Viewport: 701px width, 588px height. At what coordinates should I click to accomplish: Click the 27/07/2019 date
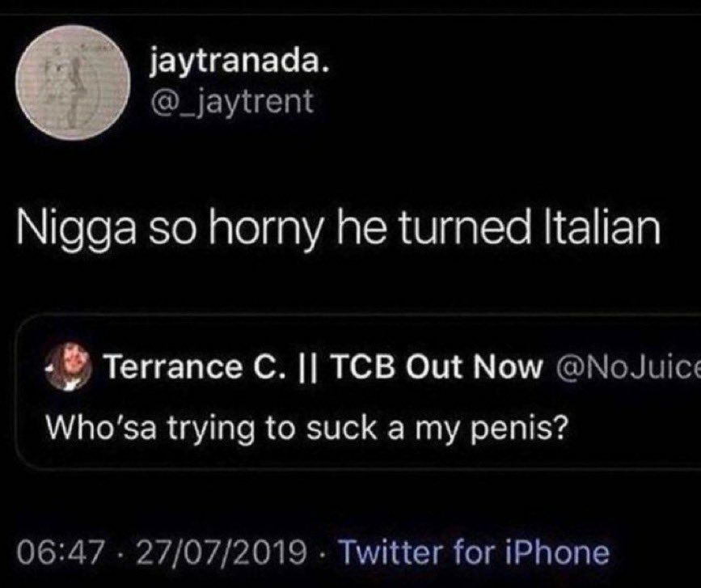coord(221,552)
